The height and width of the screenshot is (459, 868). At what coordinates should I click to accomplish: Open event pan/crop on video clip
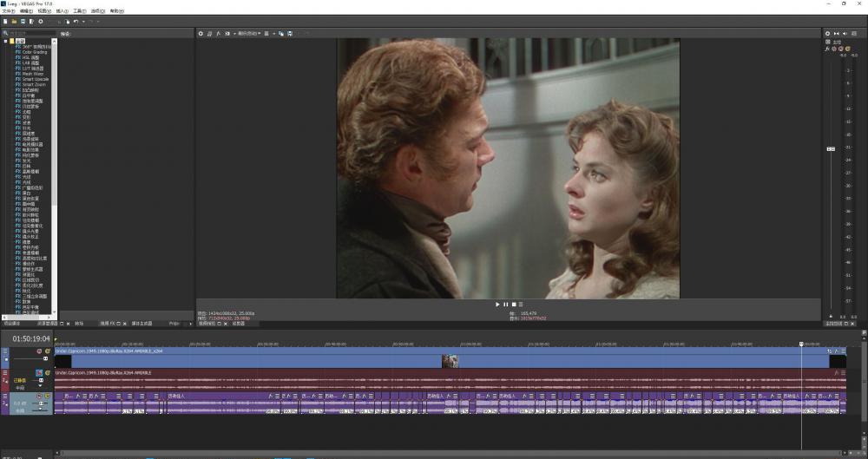tap(829, 351)
